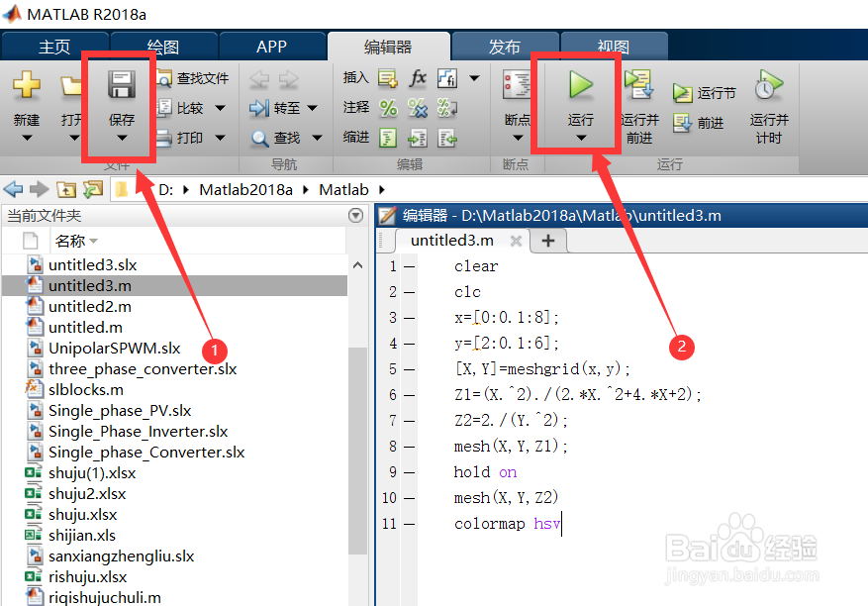Click the up one folder icon
Screen dimensions: 868x606
(x=66, y=190)
